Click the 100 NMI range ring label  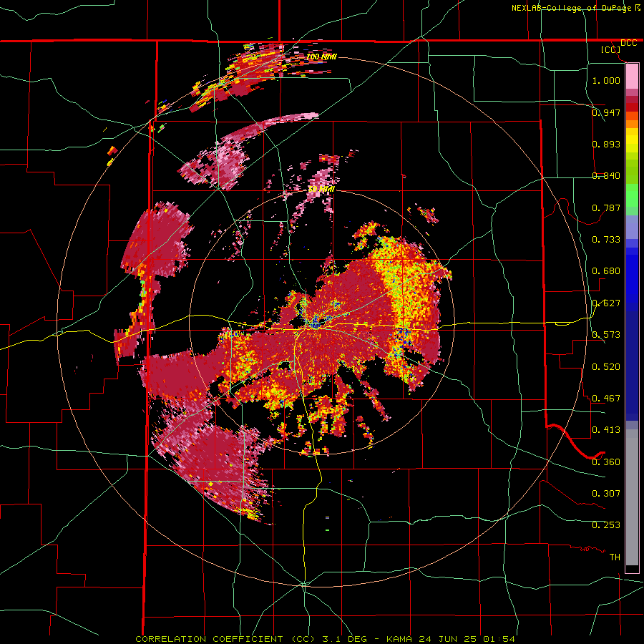click(321, 57)
